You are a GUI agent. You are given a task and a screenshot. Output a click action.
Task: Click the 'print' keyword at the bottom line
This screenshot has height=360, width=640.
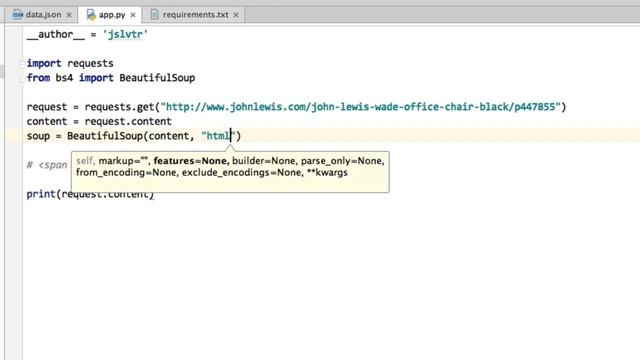(41, 194)
